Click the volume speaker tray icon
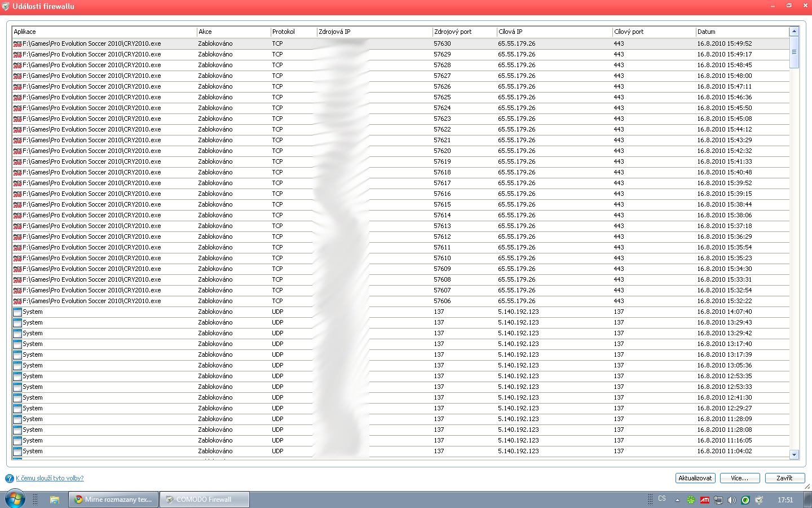 pos(732,500)
